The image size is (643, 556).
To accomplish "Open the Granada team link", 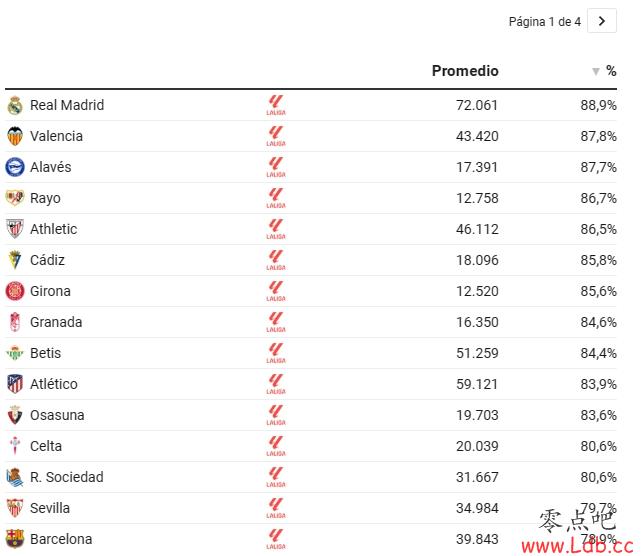I will (x=56, y=322).
